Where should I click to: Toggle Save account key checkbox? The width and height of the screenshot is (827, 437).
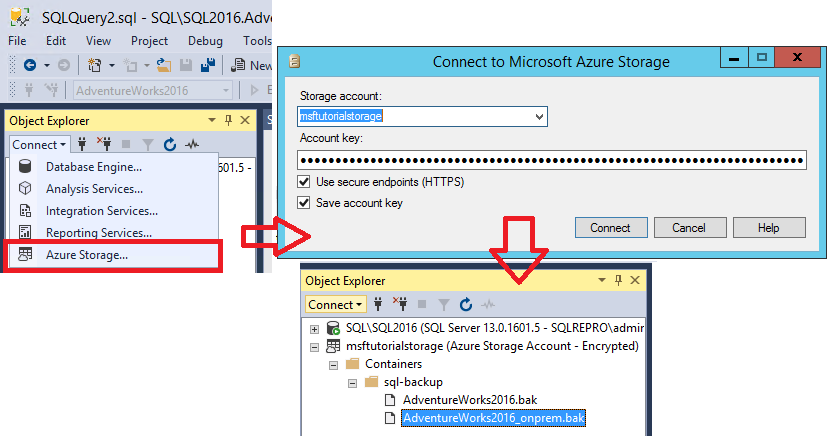coord(304,202)
